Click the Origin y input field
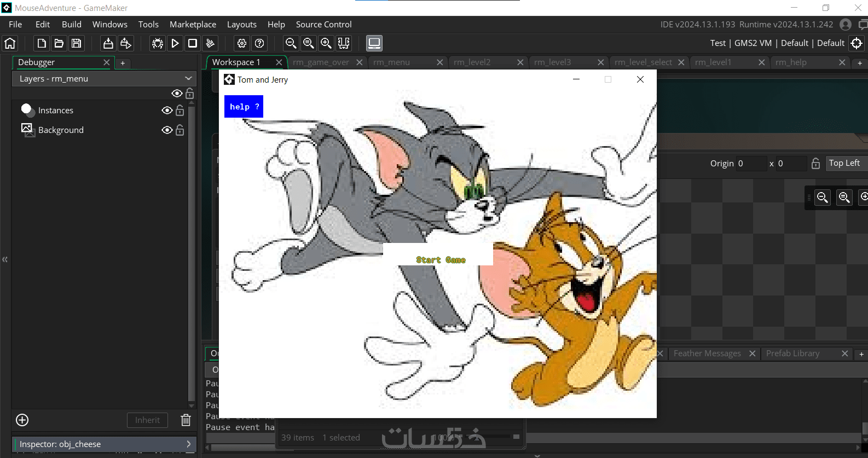This screenshot has height=458, width=868. point(791,164)
